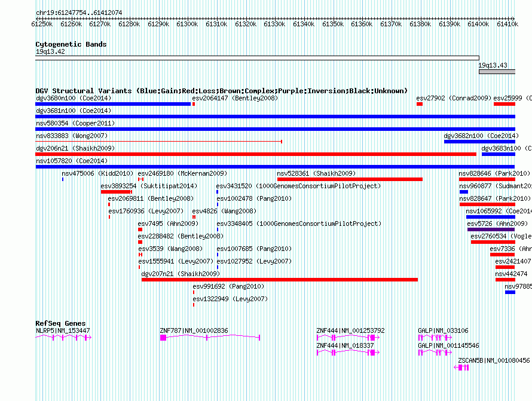Select esv5726 (Ahn2009) label
The width and height of the screenshot is (532, 401).
pos(497,224)
